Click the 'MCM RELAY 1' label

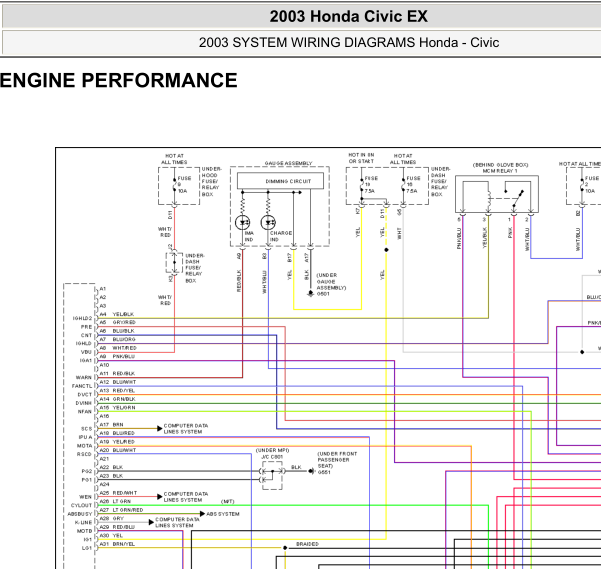[500, 171]
